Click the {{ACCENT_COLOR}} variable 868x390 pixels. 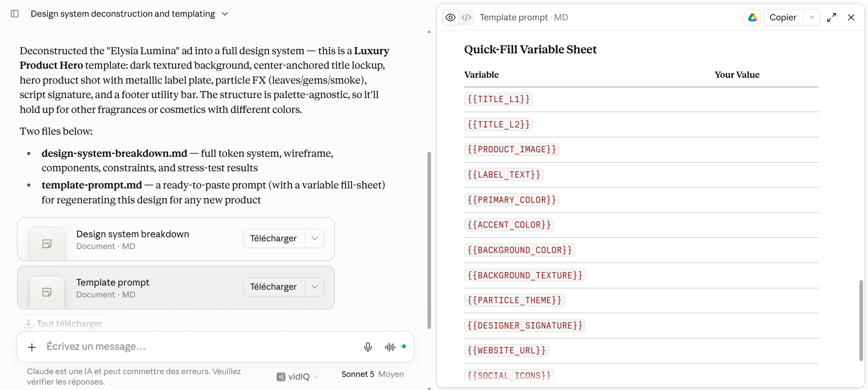[509, 225]
